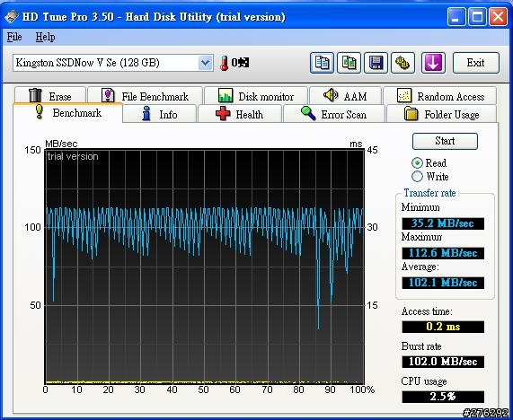
Task: Open the Erase tab trash icon
Action: click(35, 95)
